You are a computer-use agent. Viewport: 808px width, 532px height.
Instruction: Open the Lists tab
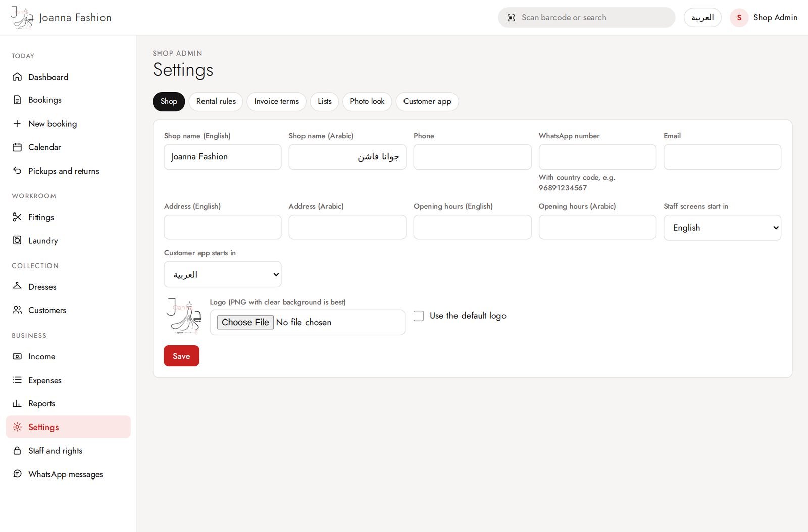325,101
